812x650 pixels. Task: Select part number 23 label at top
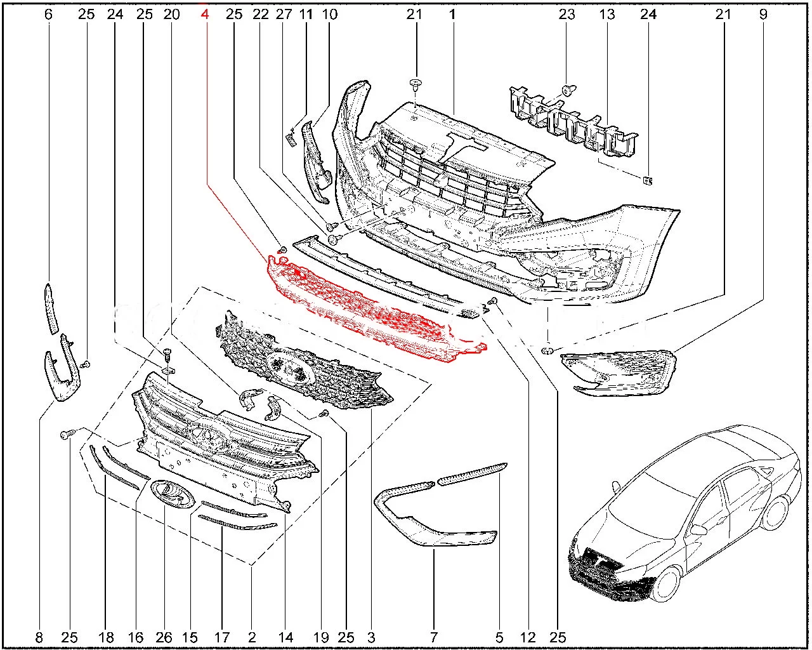pos(566,14)
